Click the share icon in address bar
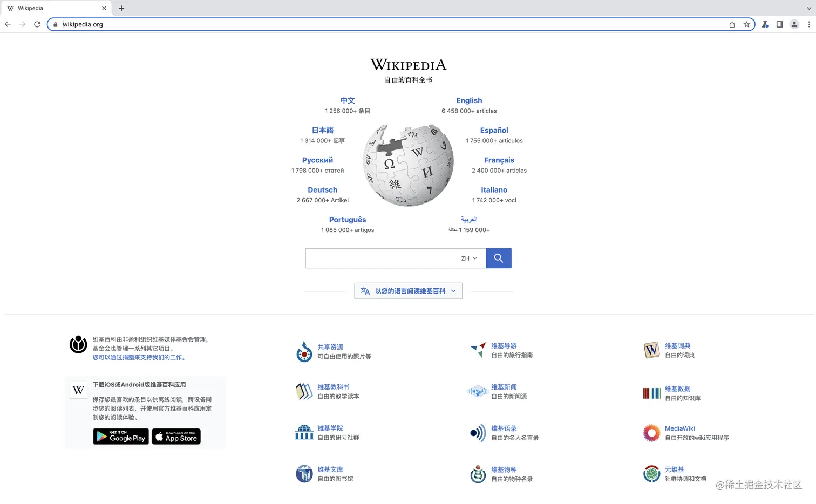Image resolution: width=816 pixels, height=504 pixels. pyautogui.click(x=732, y=24)
